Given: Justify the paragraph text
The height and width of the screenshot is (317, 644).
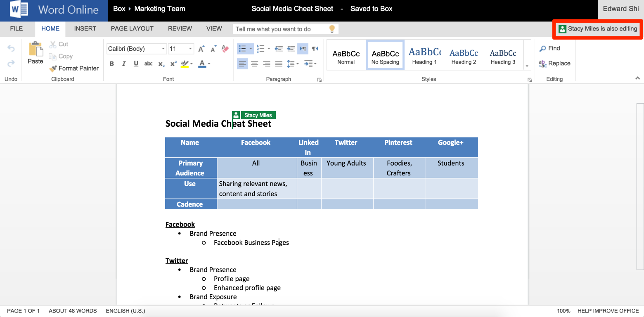Looking at the screenshot, I should [279, 64].
